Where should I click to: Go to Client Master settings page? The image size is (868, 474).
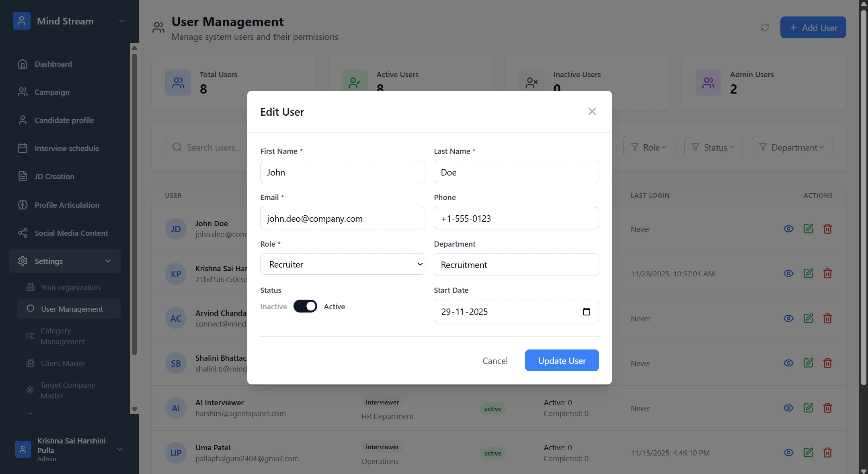(63, 363)
